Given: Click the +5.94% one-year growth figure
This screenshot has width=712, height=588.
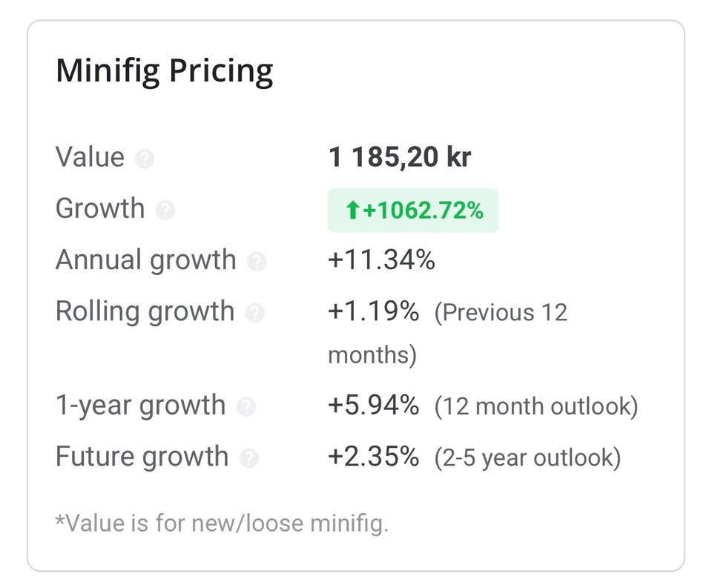Looking at the screenshot, I should tap(373, 405).
